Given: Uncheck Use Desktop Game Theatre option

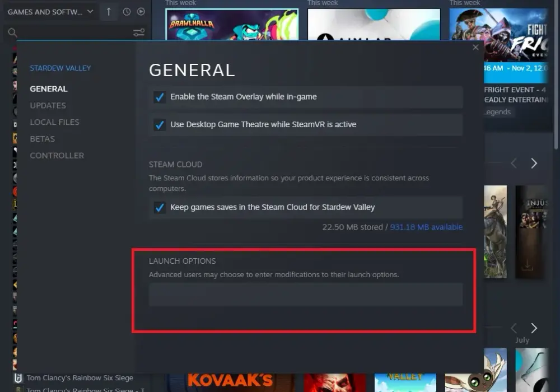Looking at the screenshot, I should tap(159, 124).
